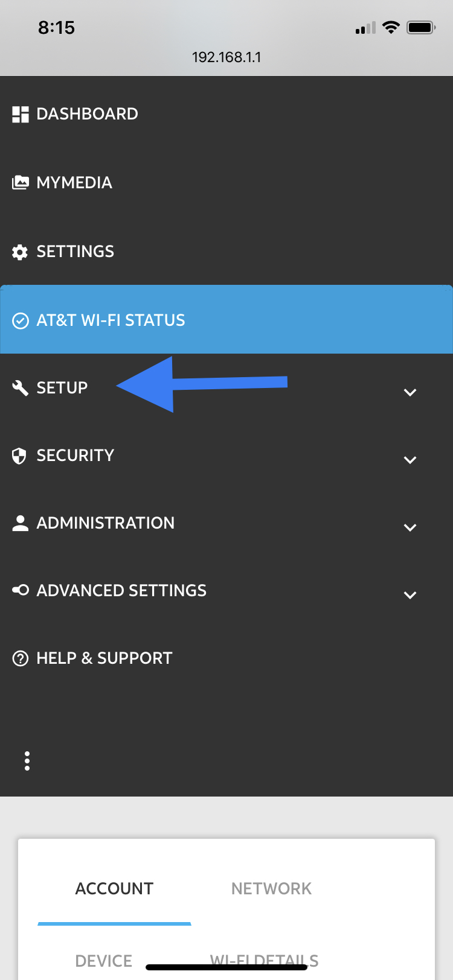Expand the Advanced Settings chevron

click(410, 595)
